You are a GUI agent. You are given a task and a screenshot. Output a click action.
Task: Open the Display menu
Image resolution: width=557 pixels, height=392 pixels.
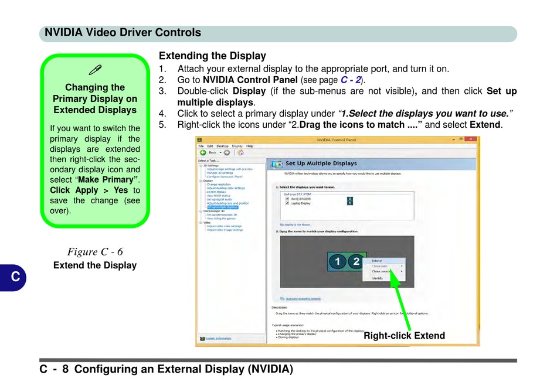[237, 146]
